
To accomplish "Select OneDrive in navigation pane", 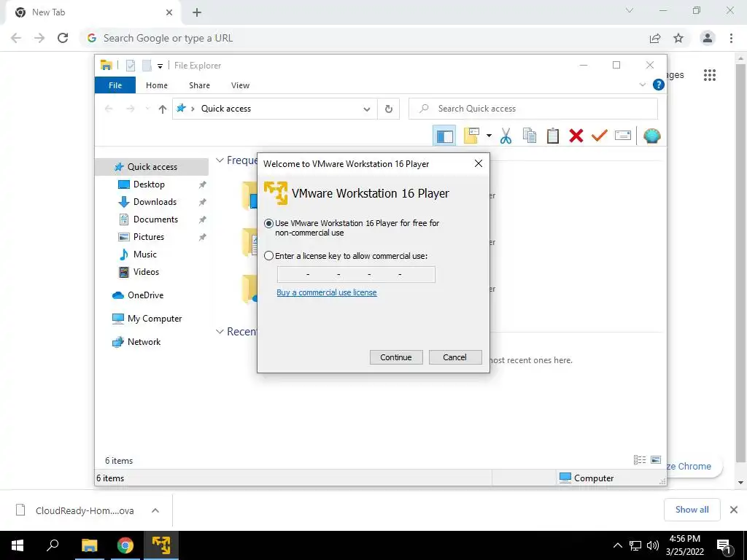I will pyautogui.click(x=145, y=295).
